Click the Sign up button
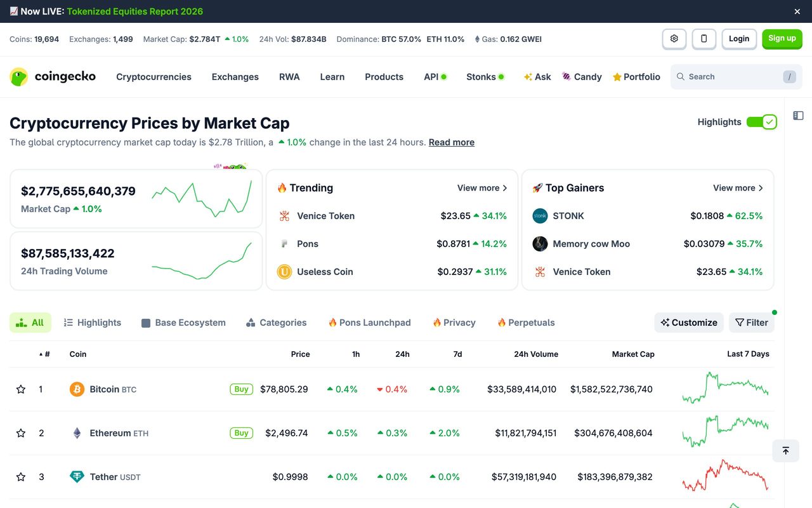 click(x=782, y=39)
